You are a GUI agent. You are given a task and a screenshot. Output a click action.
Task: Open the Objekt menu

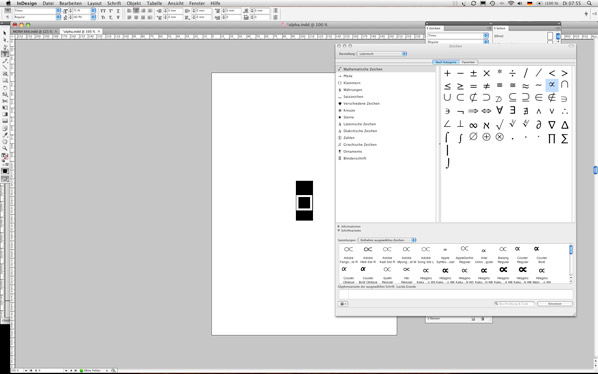coord(134,3)
